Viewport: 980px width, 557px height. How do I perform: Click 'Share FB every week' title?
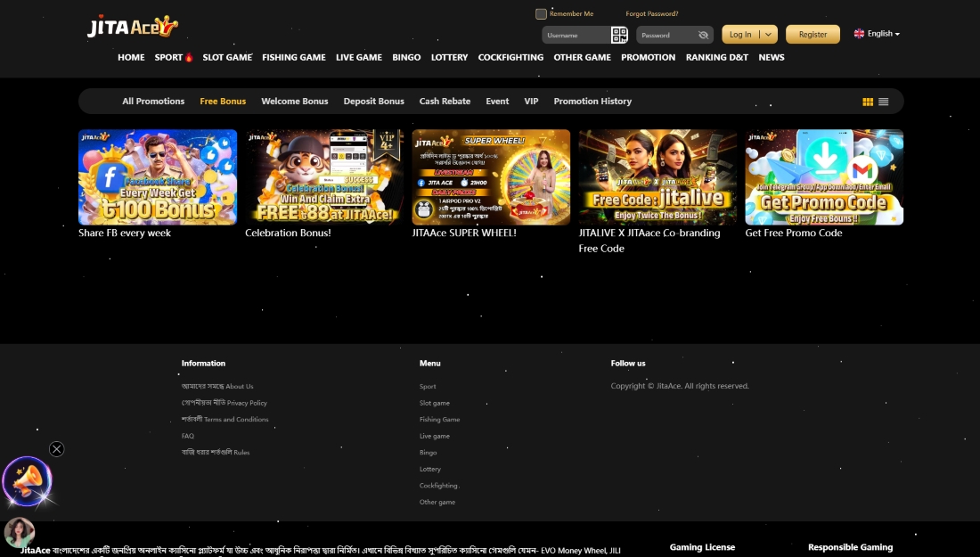[125, 233]
